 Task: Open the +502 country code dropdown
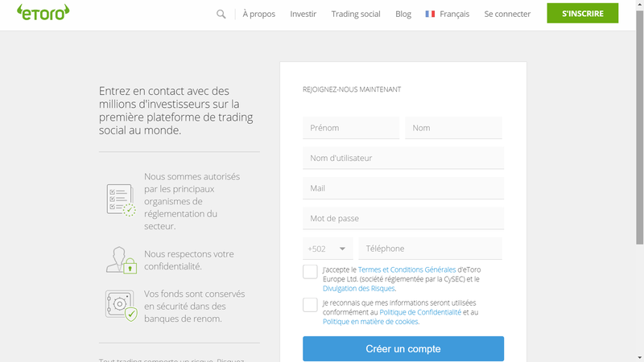(328, 249)
